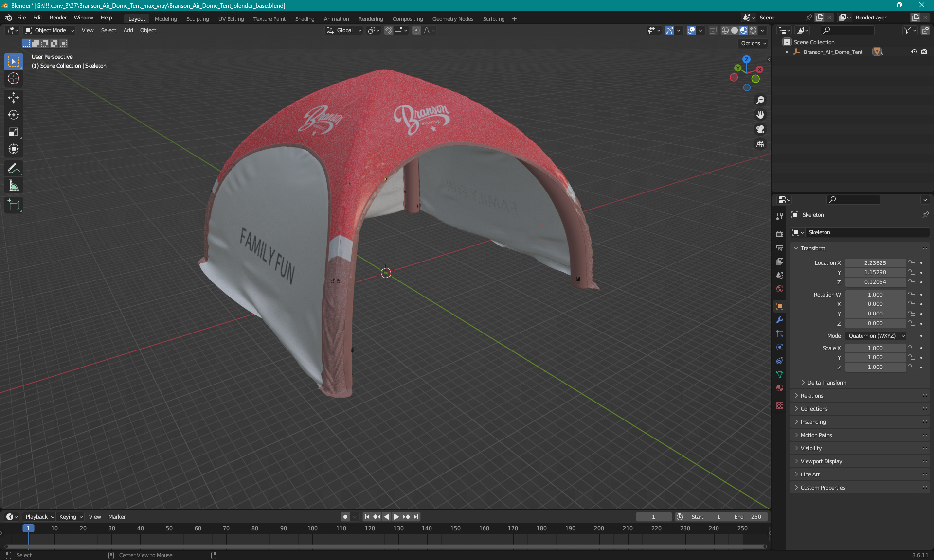This screenshot has height=560, width=934.
Task: Select the Scale tool
Action: tap(14, 132)
